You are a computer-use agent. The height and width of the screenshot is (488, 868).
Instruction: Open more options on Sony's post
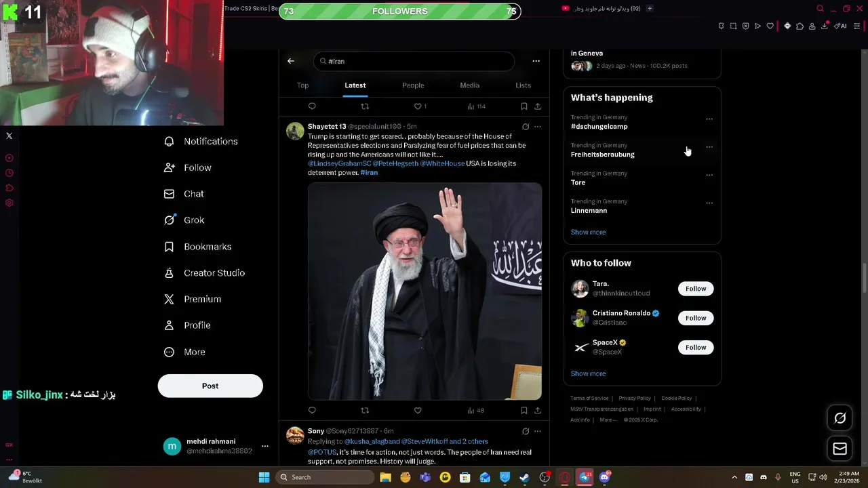pos(538,431)
